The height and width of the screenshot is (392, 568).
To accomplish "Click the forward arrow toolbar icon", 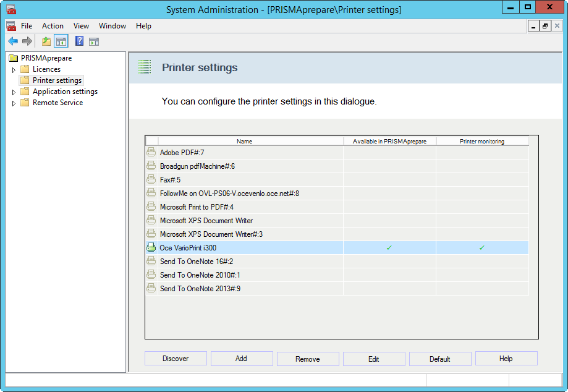I will 27,41.
